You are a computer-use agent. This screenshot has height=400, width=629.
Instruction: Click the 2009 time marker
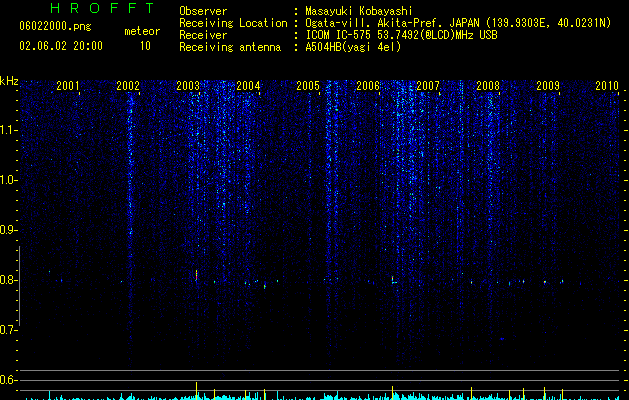(x=548, y=85)
